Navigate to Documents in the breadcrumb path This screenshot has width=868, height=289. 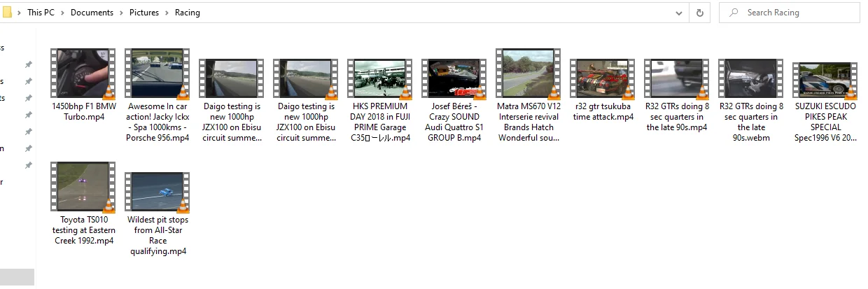(x=92, y=13)
